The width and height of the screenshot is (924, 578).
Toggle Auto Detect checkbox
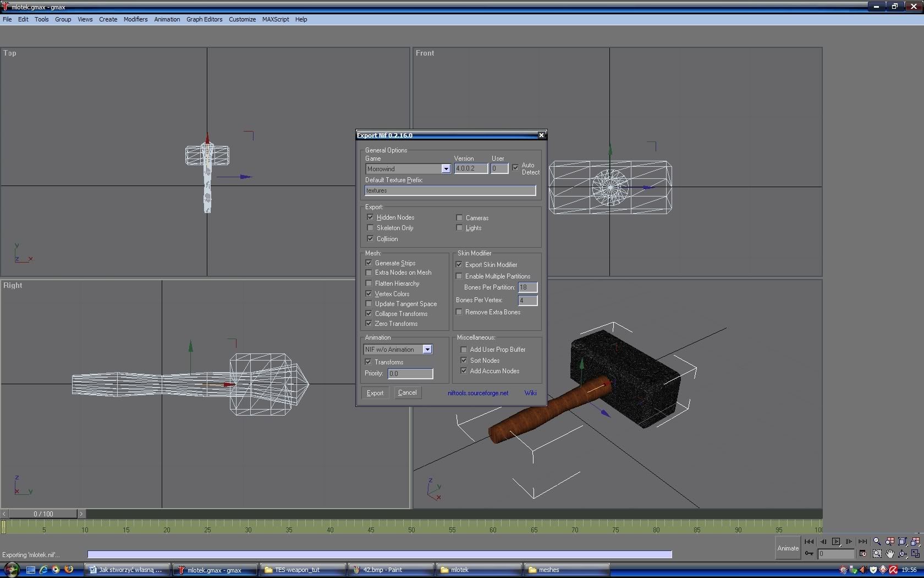pyautogui.click(x=515, y=167)
